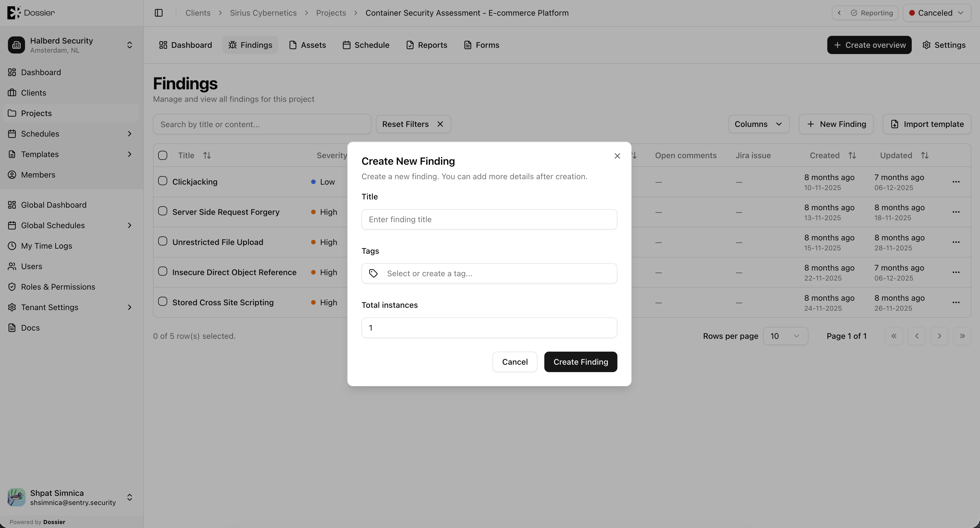Open the Rows per page dropdown
Viewport: 980px width, 528px height.
785,336
